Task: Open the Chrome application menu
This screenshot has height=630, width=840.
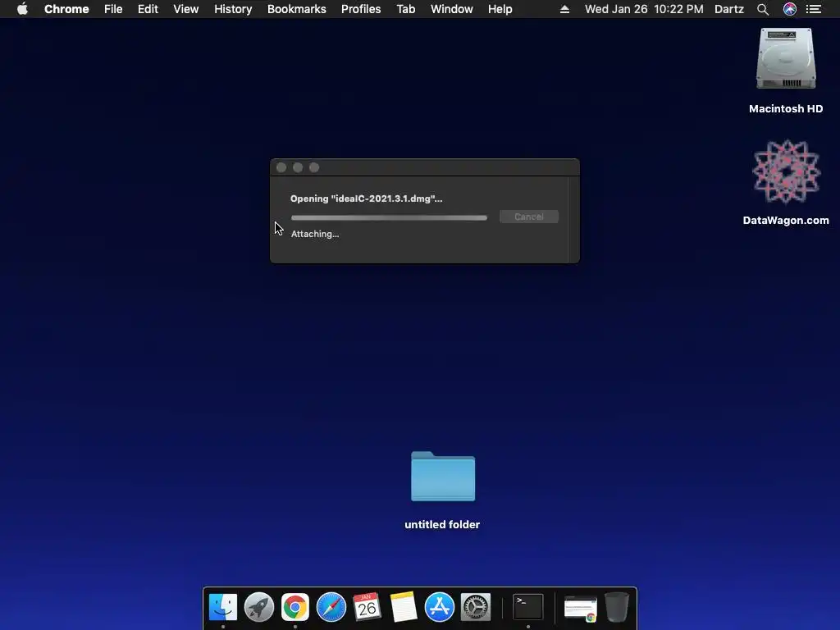Action: tap(66, 9)
